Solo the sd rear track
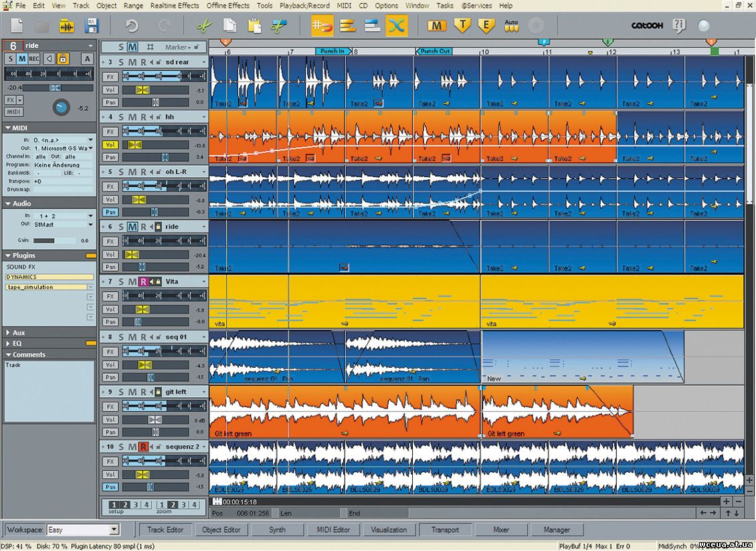Viewport: 756px width, 551px height. point(122,62)
